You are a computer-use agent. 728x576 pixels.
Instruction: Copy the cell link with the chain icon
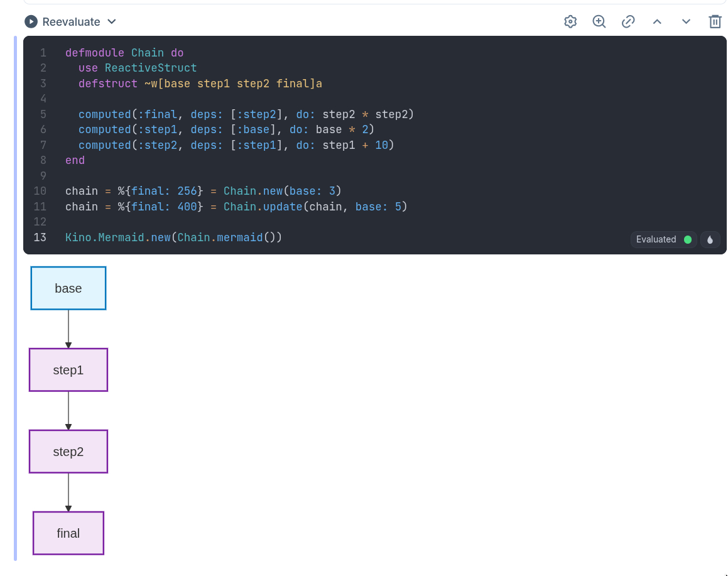click(x=628, y=22)
